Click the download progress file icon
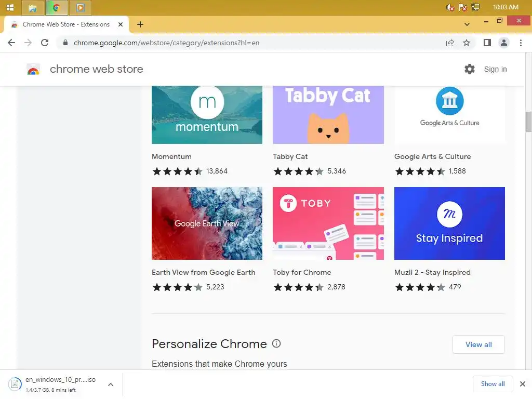Image resolution: width=532 pixels, height=399 pixels. coord(15,384)
